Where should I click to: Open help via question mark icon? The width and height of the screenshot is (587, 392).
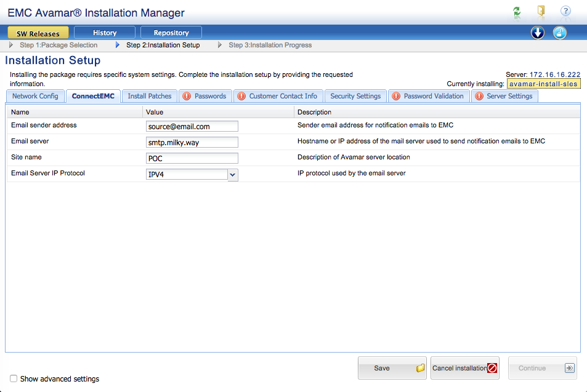pos(565,11)
